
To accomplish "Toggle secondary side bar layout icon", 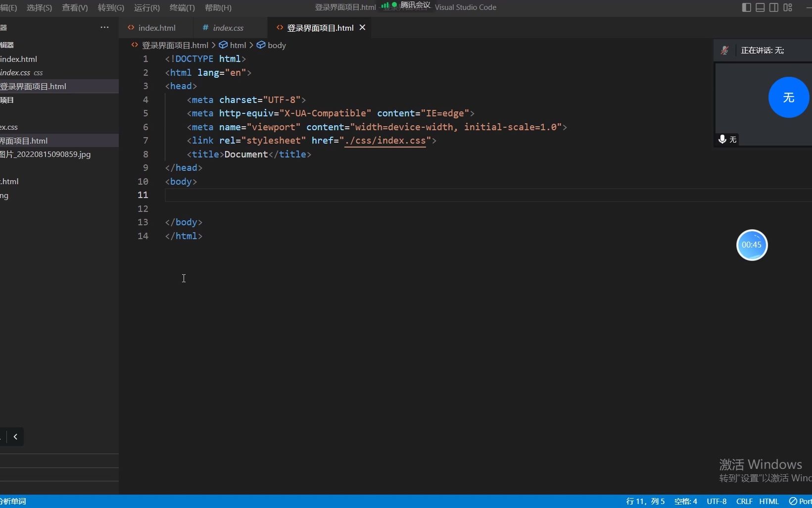I will [x=774, y=7].
